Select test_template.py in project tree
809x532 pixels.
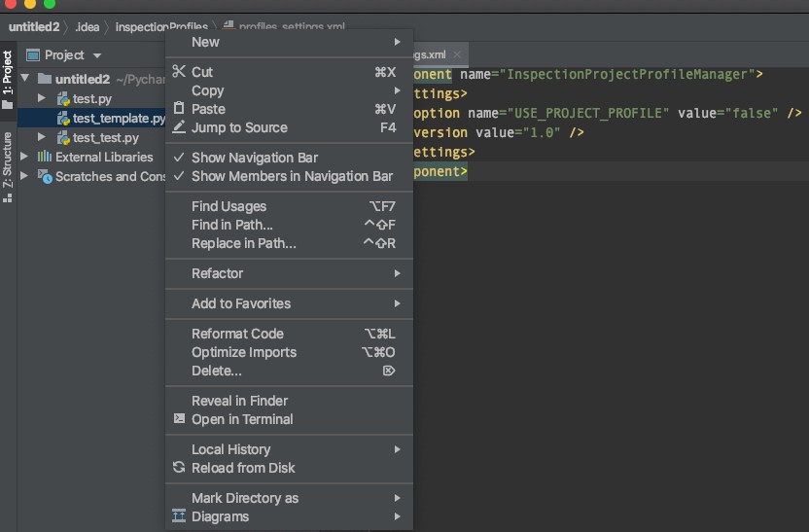pyautogui.click(x=91, y=118)
